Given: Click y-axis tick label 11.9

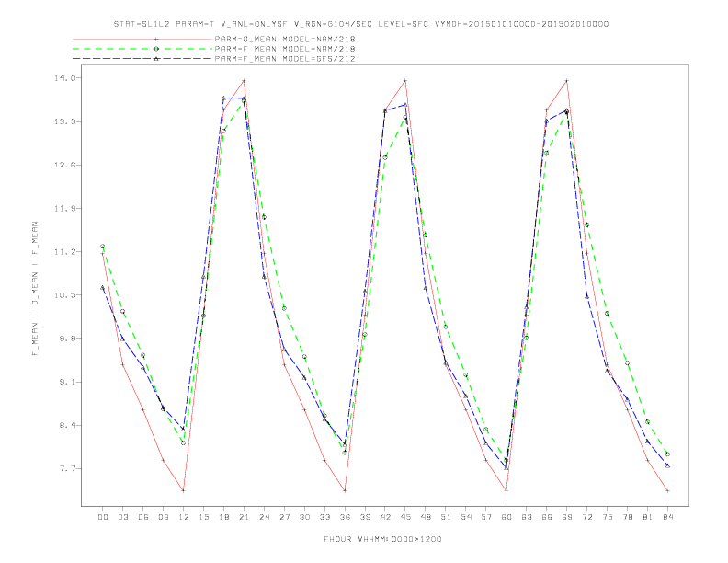Looking at the screenshot, I should 64,208.
